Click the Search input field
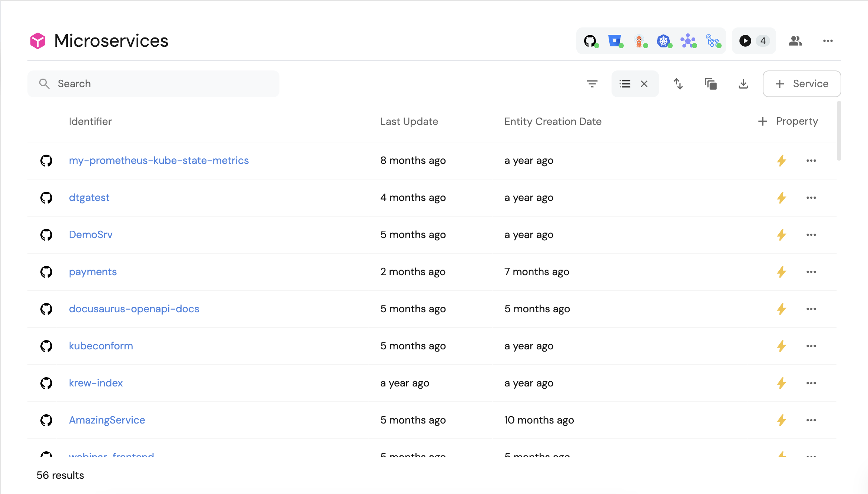Screen dimensions: 868x494 [x=153, y=84]
